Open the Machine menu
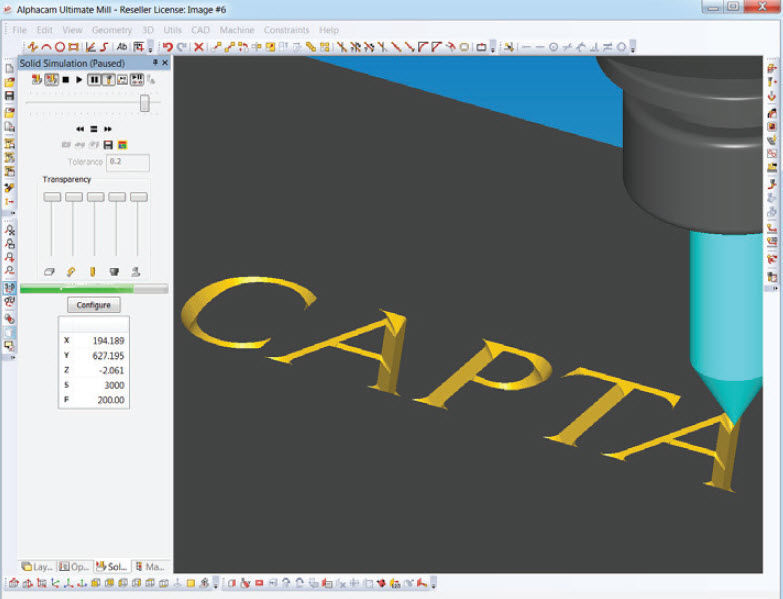The image size is (783, 599). (237, 30)
